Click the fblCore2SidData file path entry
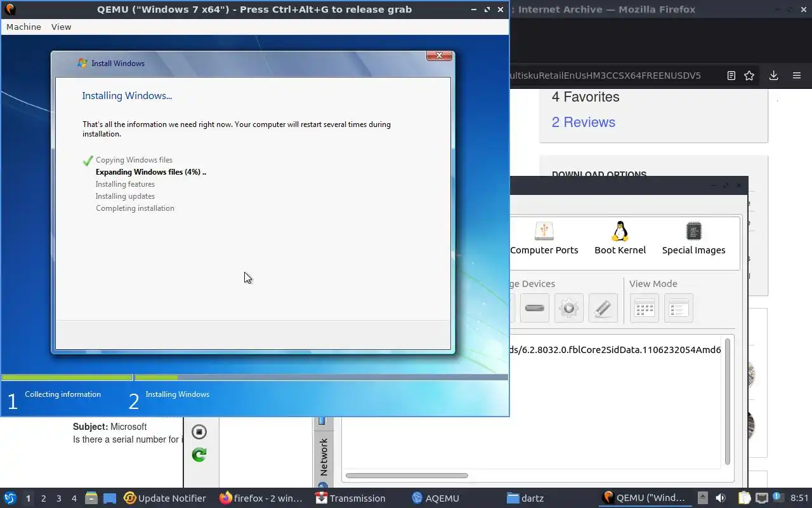This screenshot has height=508, width=812. (x=615, y=350)
